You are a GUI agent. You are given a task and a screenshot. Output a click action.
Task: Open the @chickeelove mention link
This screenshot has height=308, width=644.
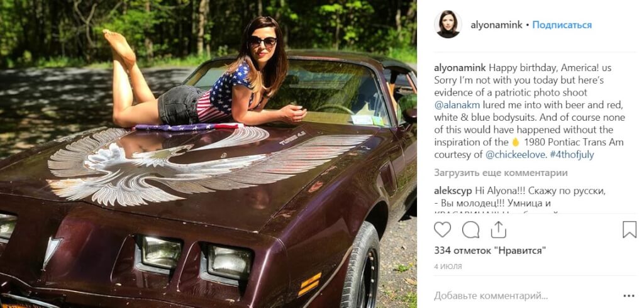(516, 155)
